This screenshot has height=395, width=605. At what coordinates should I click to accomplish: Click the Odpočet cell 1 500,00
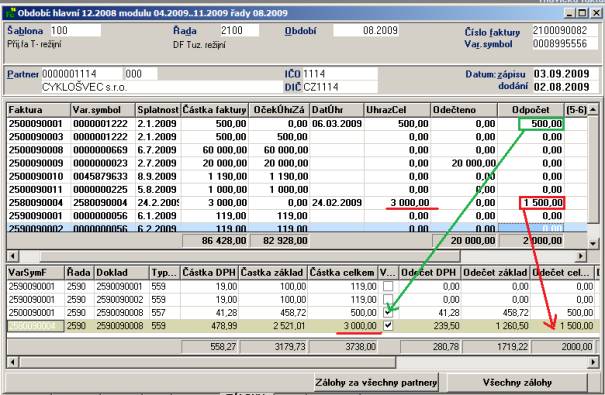click(x=542, y=203)
